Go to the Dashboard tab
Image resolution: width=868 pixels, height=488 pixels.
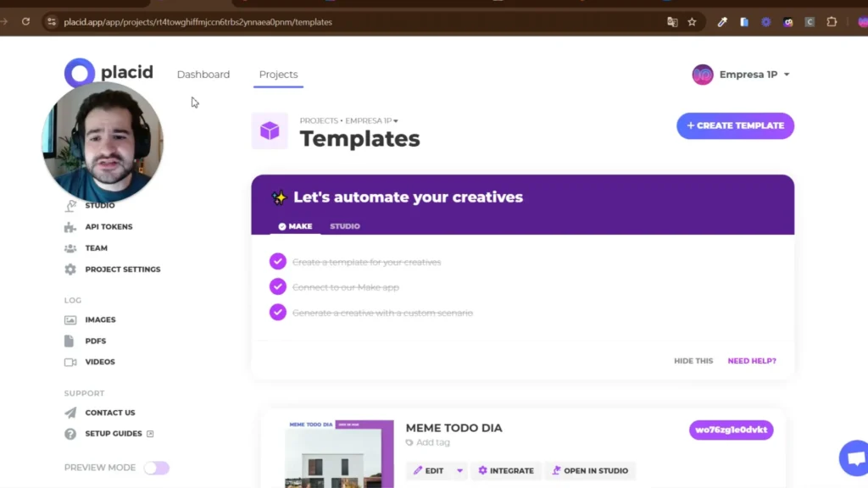click(203, 75)
